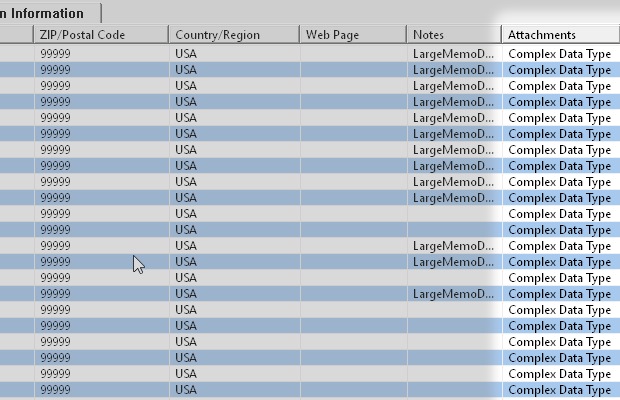620x400 pixels.
Task: Click the Notes column header
Action: [x=453, y=35]
